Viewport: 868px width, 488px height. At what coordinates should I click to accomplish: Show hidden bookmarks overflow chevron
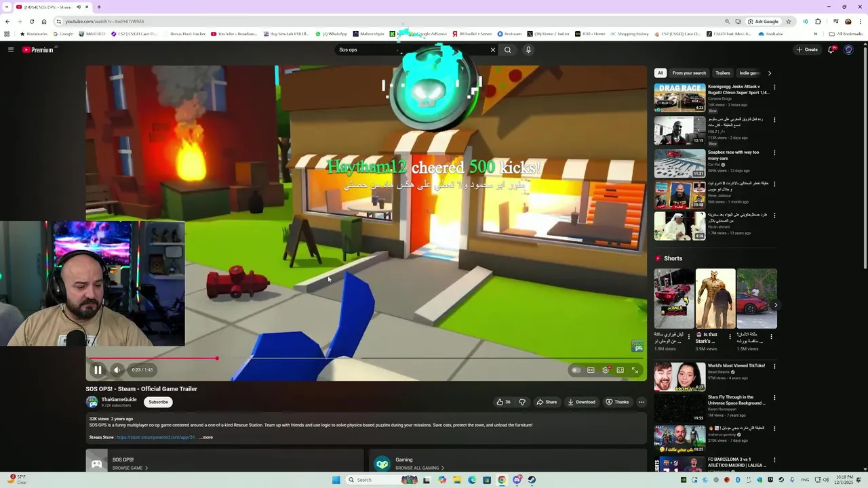[816, 34]
